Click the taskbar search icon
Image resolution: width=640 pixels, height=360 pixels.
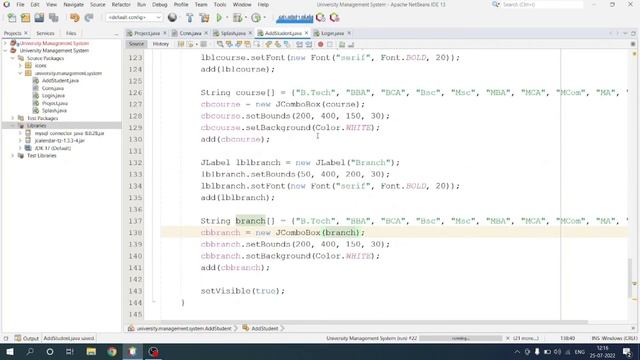(x=30, y=351)
